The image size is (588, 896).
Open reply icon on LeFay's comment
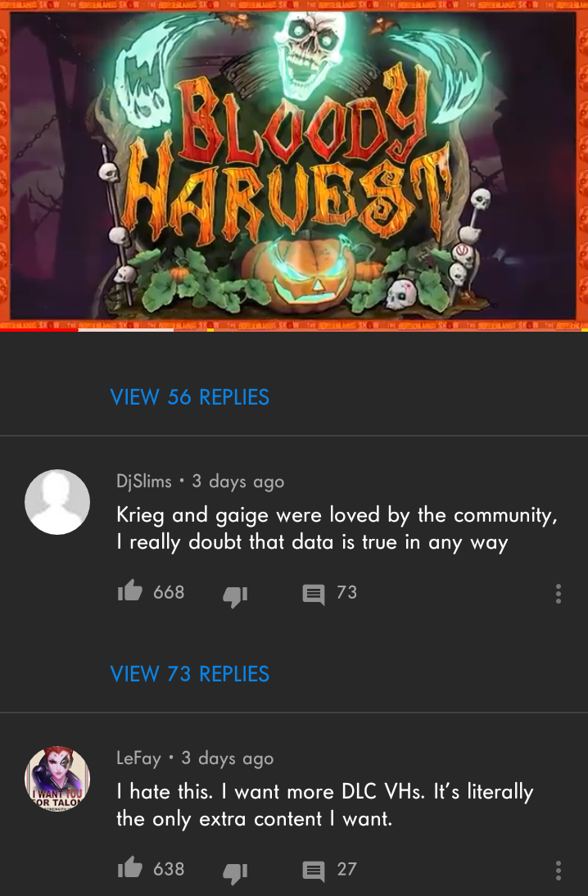click(313, 871)
